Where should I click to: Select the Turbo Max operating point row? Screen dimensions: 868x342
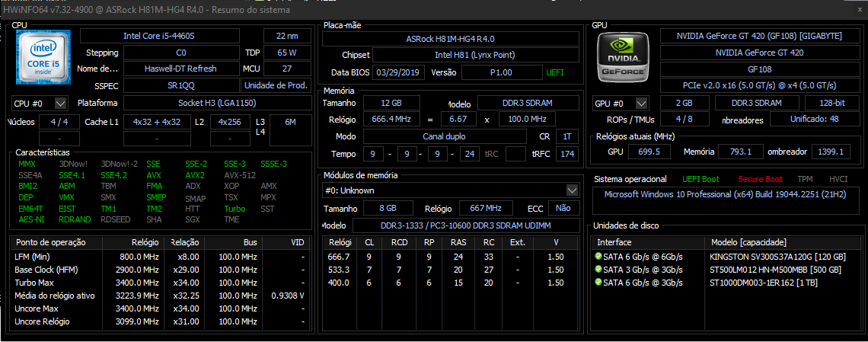(161, 283)
